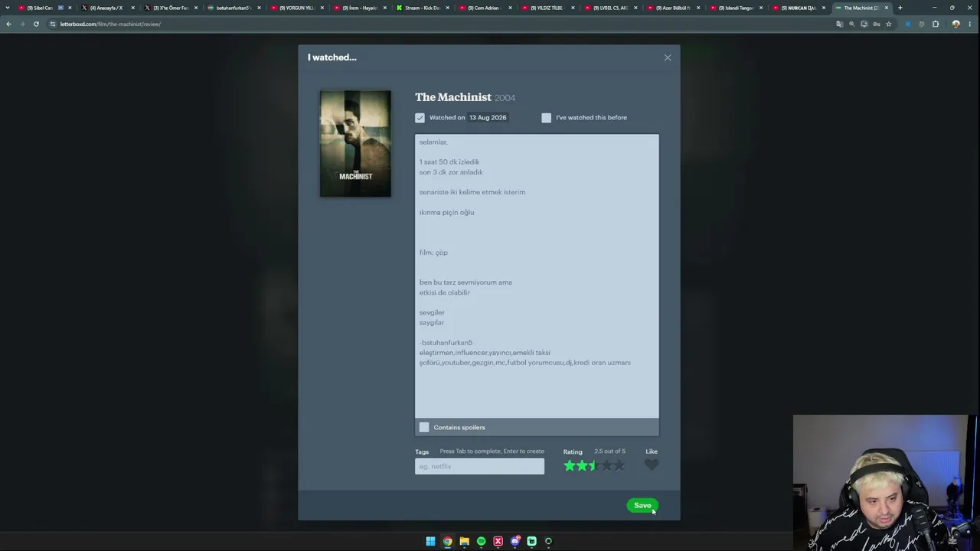Open the mint green taskbar app
Screen dimensions: 980x551
[531, 541]
